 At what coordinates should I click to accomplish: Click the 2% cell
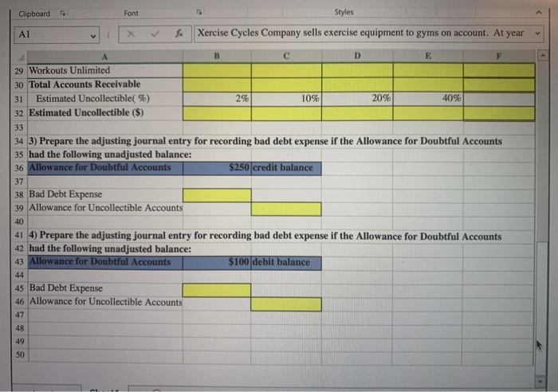(x=217, y=99)
